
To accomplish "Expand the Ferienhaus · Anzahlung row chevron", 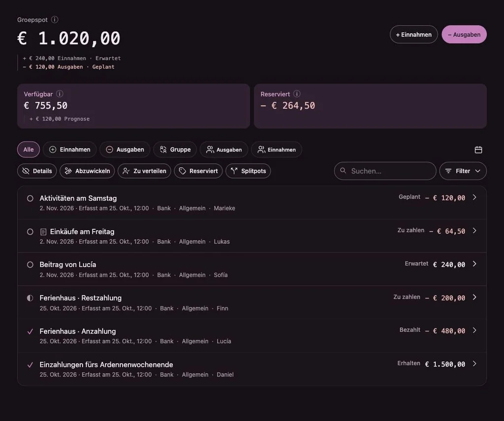I will tap(474, 330).
